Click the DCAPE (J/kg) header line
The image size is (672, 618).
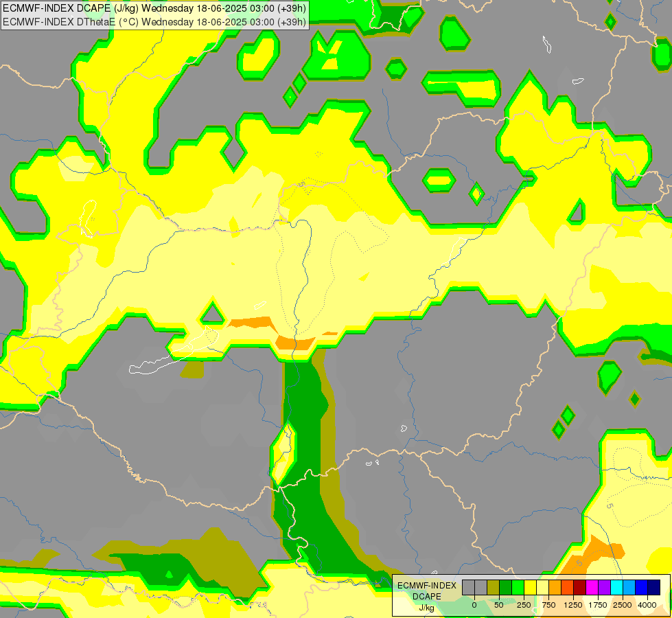coord(154,8)
